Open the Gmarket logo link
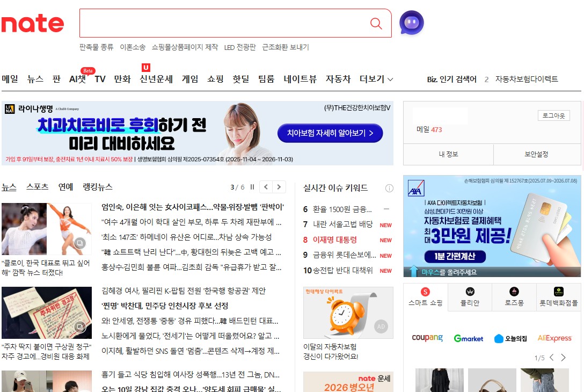The height and width of the screenshot is (392, 584). (469, 338)
